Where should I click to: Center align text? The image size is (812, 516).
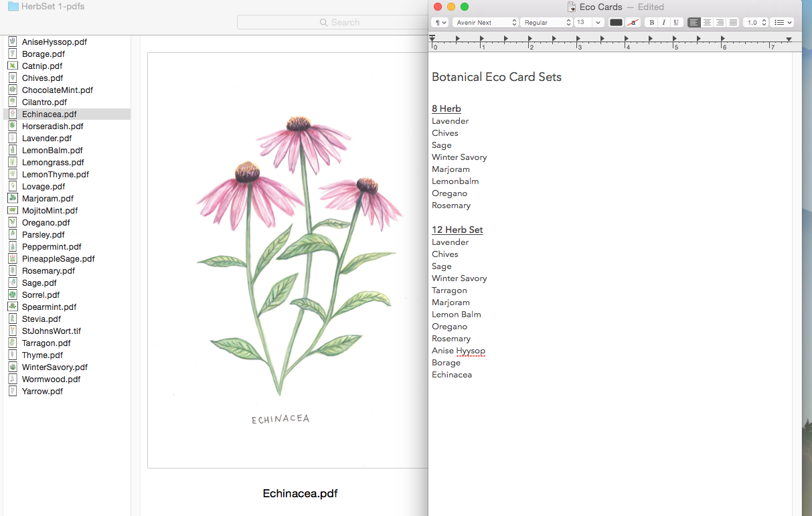(x=707, y=23)
